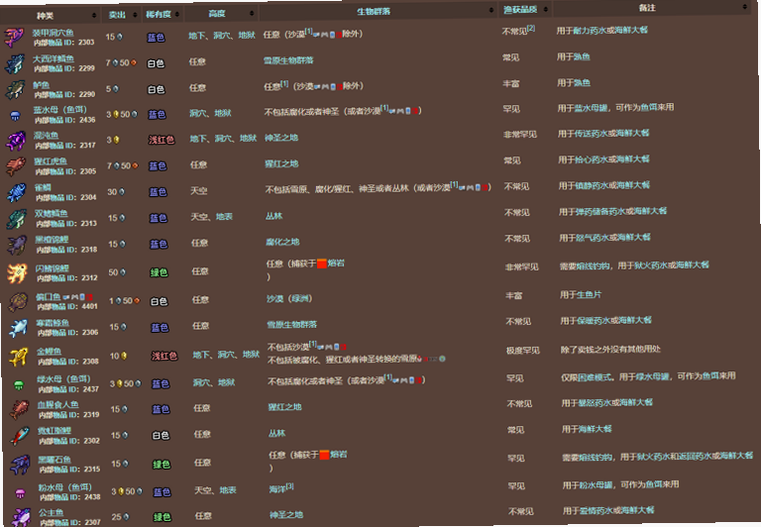Open 雪原生物群落 link in 大西洋鳕鱼 row
Image resolution: width=761 pixels, height=527 pixels.
pyautogui.click(x=288, y=61)
